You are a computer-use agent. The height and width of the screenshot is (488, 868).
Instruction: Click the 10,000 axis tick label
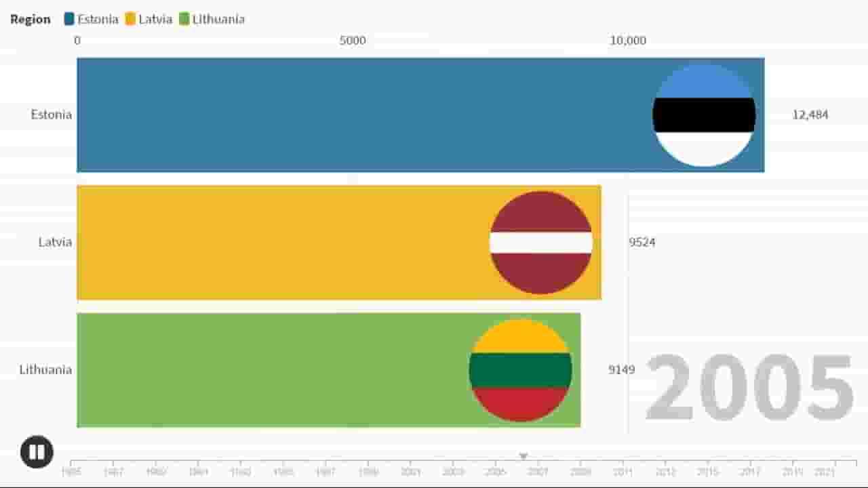pyautogui.click(x=628, y=41)
